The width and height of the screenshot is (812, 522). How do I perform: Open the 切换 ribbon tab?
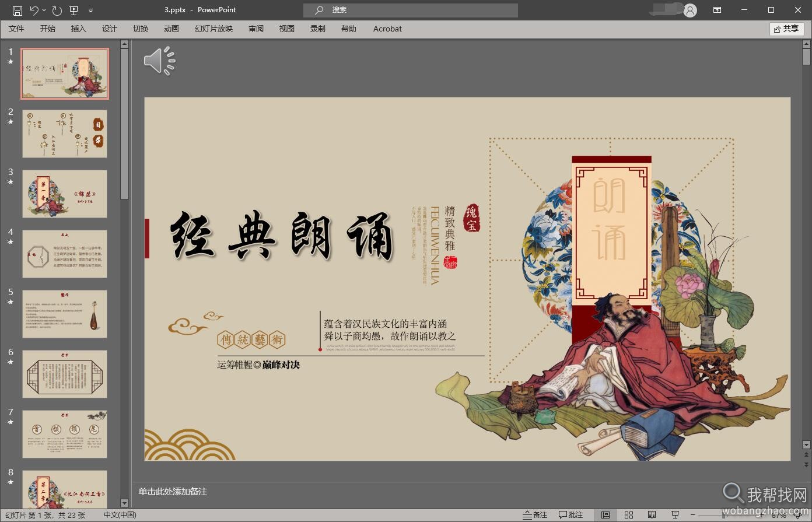(141, 29)
